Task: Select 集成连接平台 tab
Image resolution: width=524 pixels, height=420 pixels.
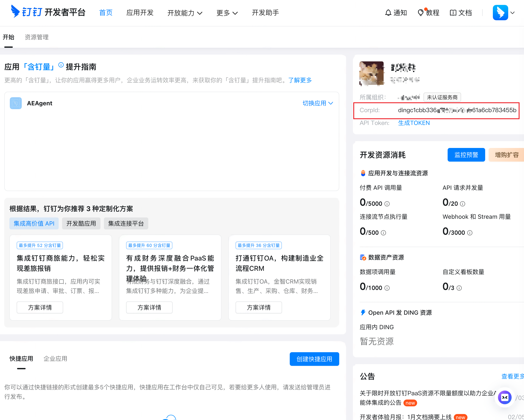Action: pos(126,223)
